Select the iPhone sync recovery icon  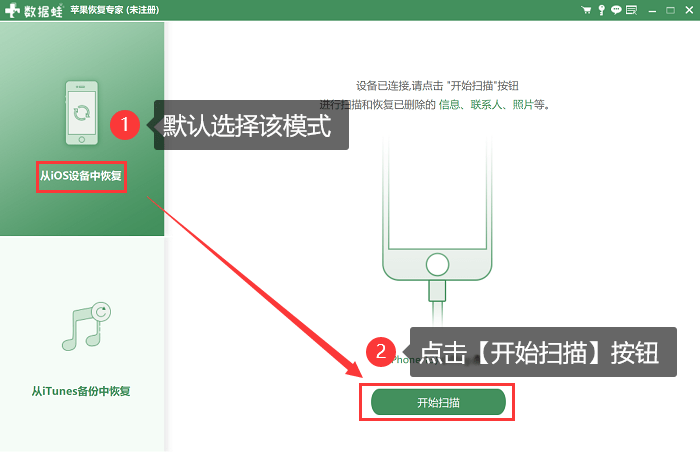[82, 113]
